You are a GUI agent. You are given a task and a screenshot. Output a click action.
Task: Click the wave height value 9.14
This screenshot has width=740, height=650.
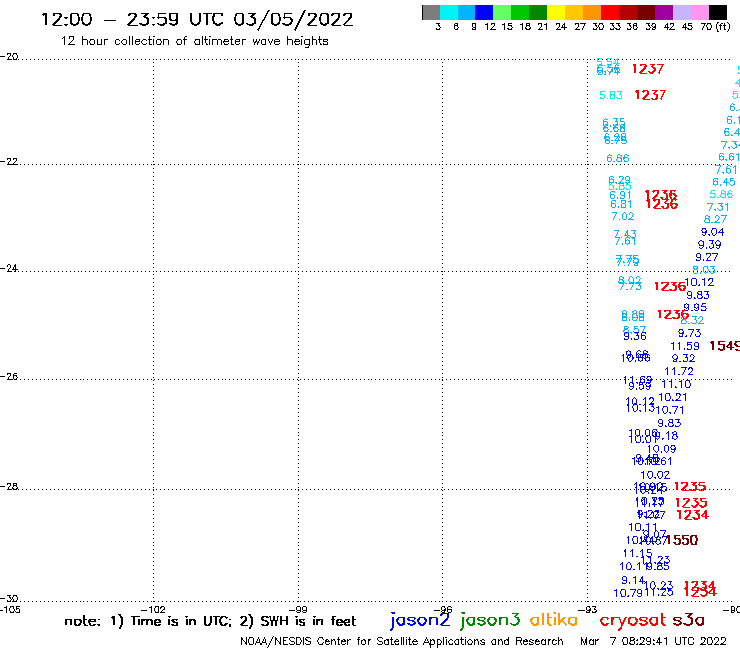pos(633,581)
